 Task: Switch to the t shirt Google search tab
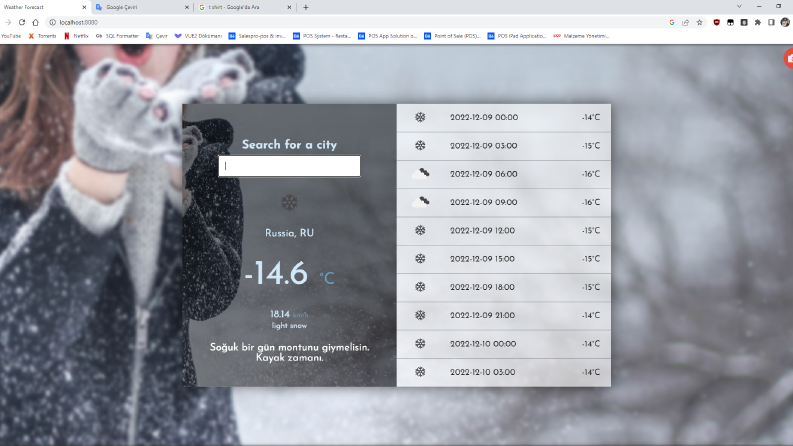point(245,7)
